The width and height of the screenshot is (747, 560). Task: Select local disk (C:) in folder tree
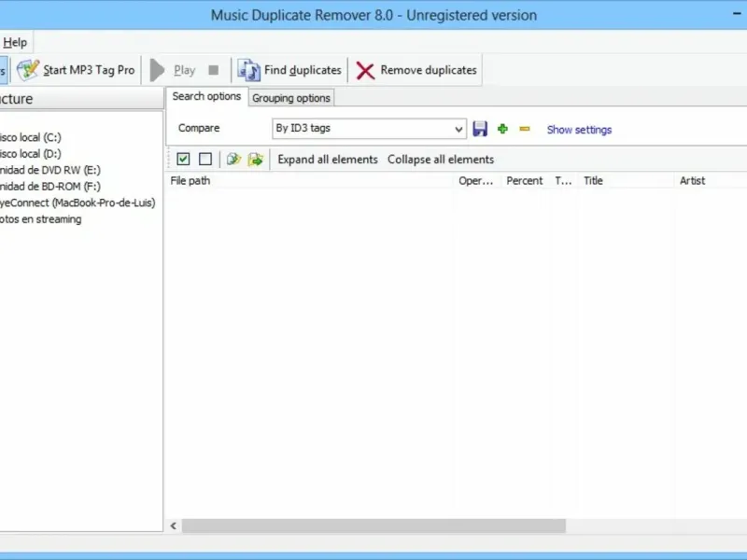30,137
